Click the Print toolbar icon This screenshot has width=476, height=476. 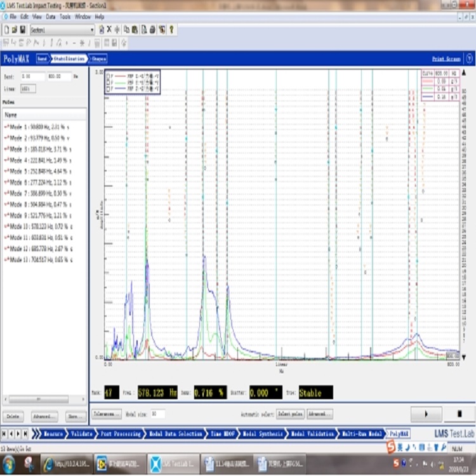[152, 29]
